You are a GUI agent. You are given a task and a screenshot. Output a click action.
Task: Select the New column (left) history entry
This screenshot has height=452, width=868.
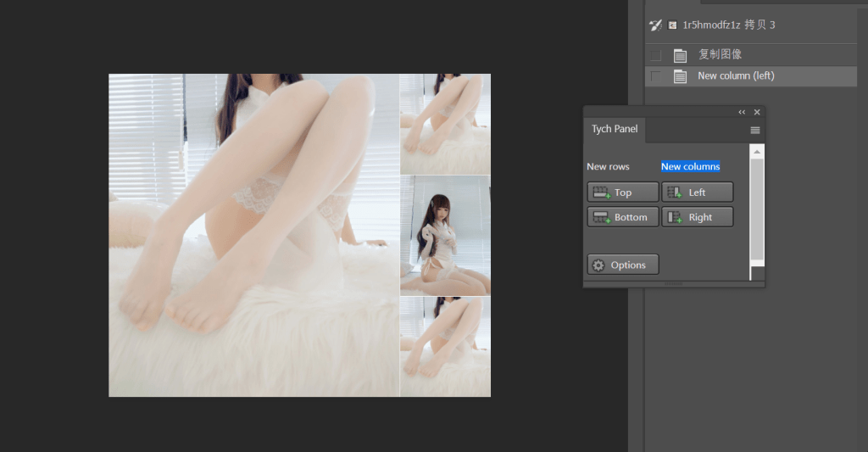(751, 75)
